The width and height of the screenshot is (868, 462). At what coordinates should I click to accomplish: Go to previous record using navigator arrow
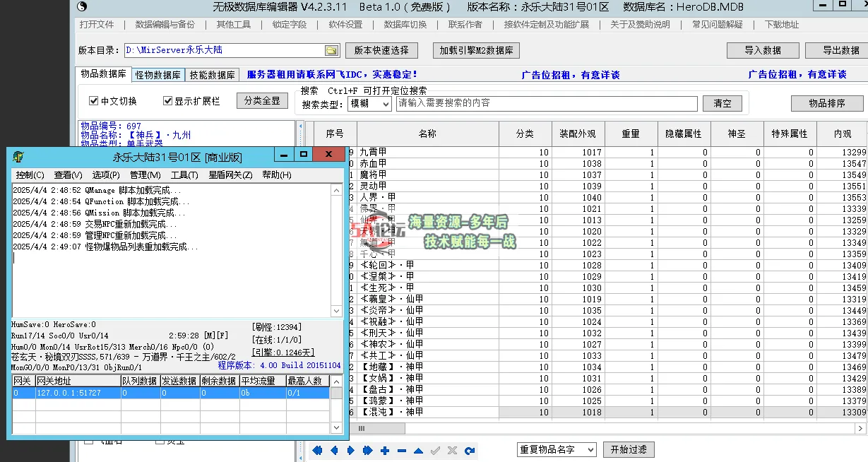coord(334,450)
